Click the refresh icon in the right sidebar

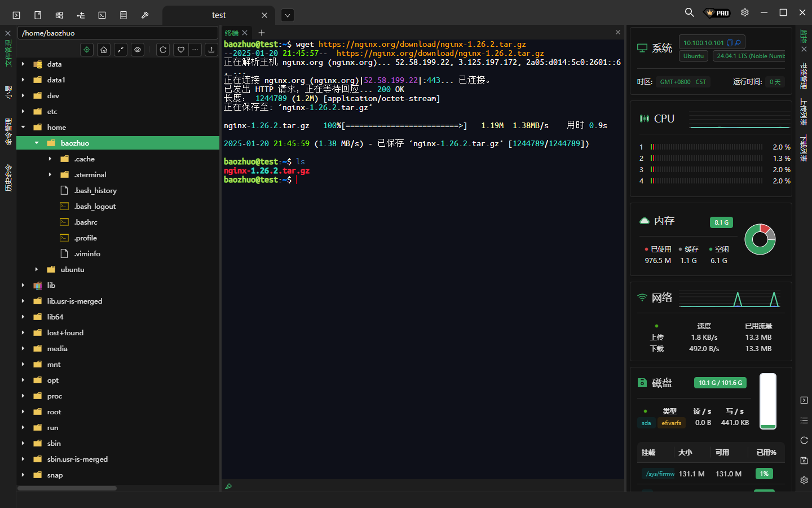(804, 440)
